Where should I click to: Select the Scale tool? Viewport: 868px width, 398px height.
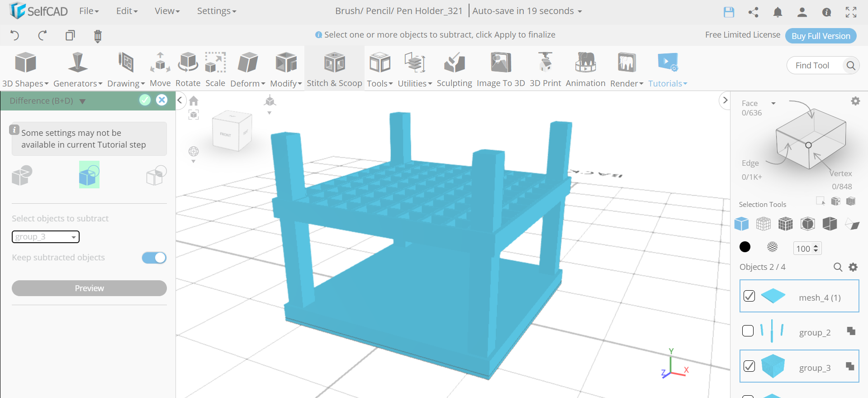215,69
